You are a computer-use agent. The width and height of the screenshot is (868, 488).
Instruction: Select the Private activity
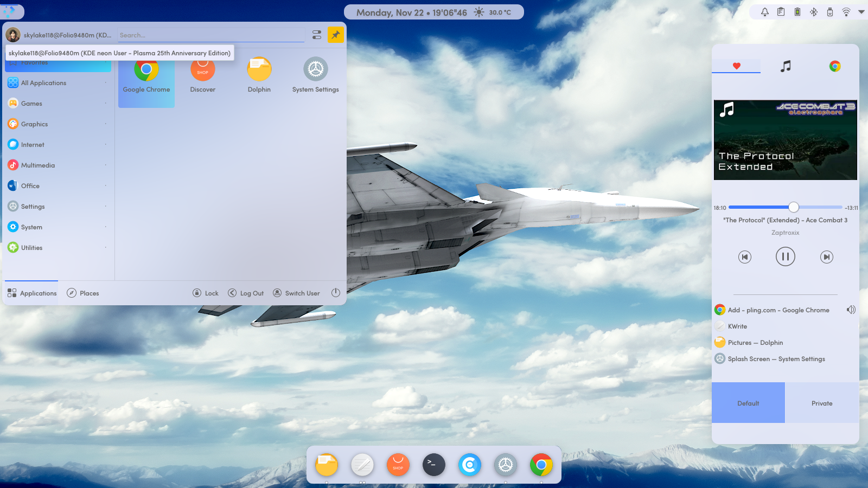click(x=822, y=403)
